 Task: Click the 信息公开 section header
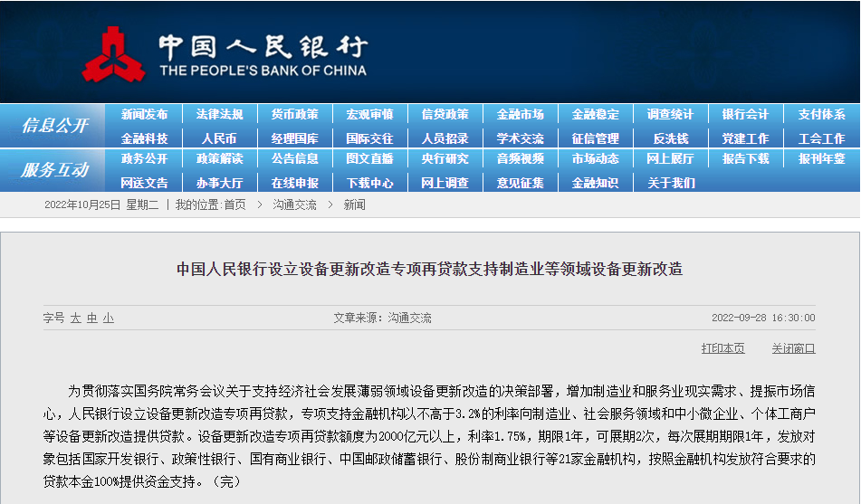click(54, 126)
